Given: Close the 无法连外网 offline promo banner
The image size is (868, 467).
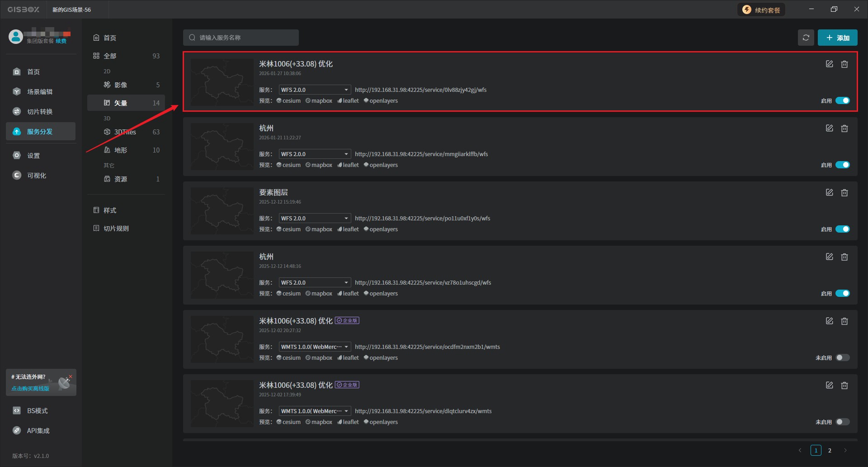Looking at the screenshot, I should point(71,376).
